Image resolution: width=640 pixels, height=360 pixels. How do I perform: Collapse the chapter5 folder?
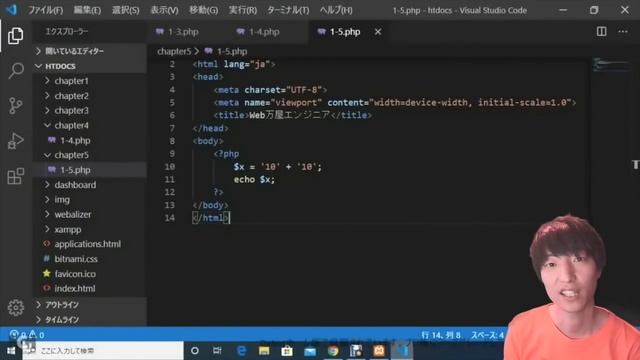pyautogui.click(x=90, y=155)
